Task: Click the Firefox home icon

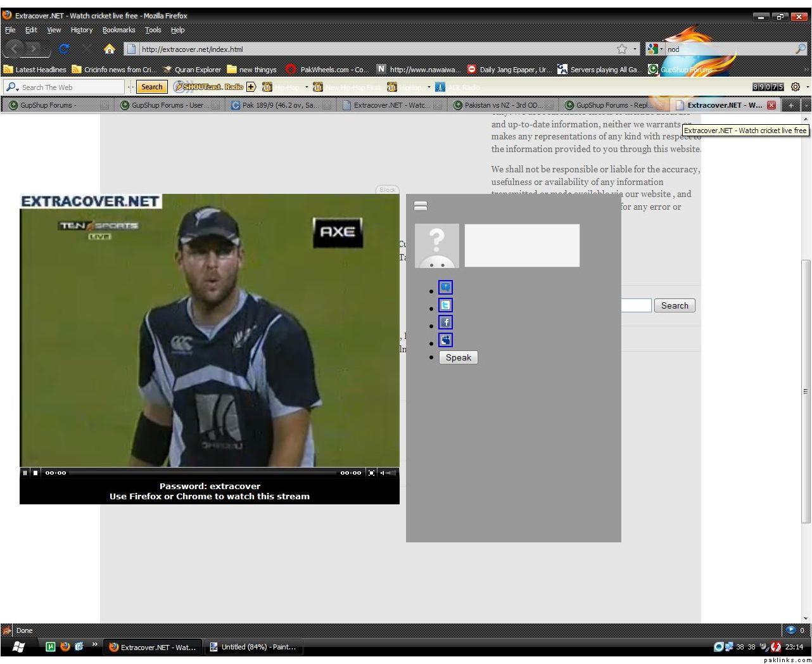Action: coord(109,49)
